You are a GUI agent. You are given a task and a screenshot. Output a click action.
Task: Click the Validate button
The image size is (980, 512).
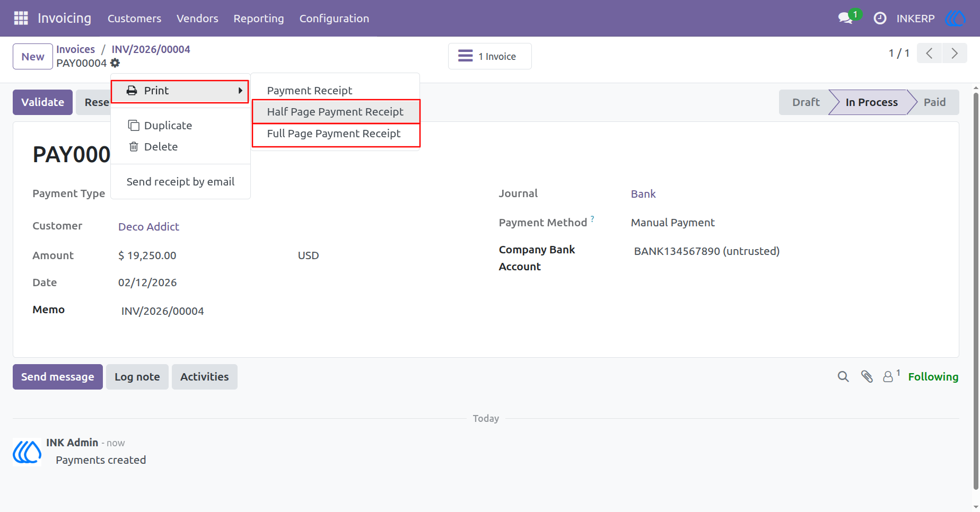click(x=42, y=102)
